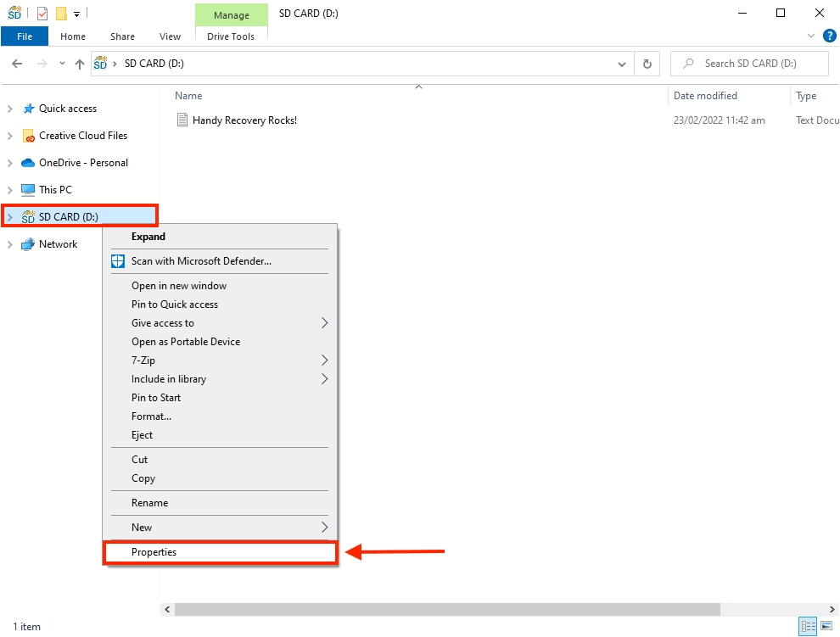The image size is (840, 637).
Task: Click the Microsoft Defender shield icon
Action: click(118, 261)
